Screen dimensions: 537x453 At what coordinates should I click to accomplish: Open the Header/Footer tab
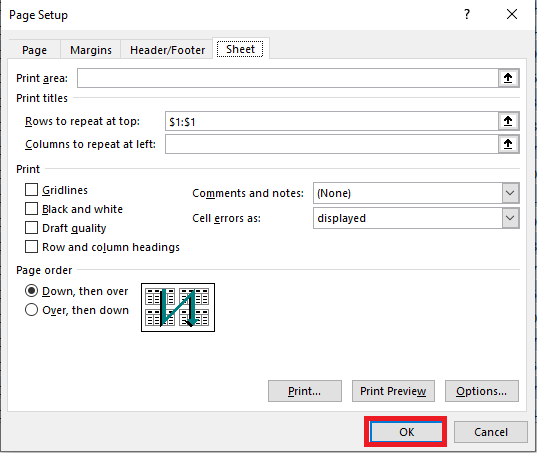(x=167, y=50)
